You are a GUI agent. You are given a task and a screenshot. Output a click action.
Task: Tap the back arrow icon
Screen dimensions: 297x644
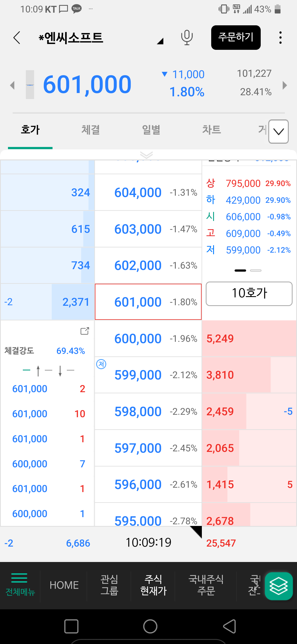(x=17, y=37)
